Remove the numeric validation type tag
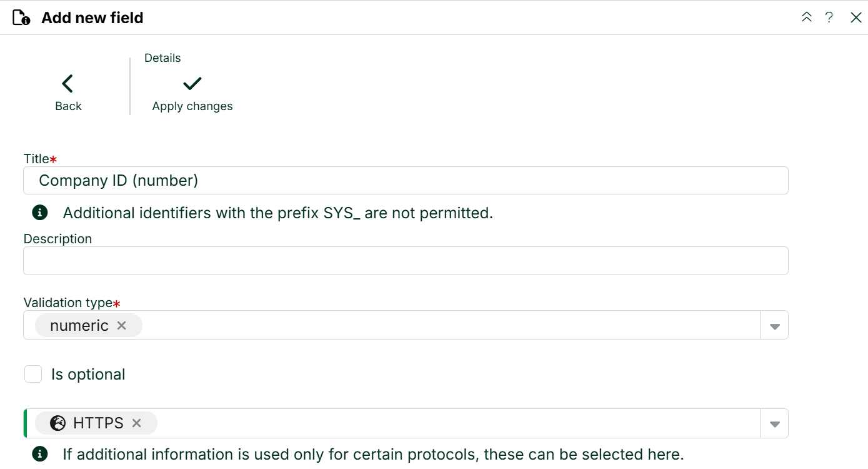The width and height of the screenshot is (868, 469). (122, 325)
